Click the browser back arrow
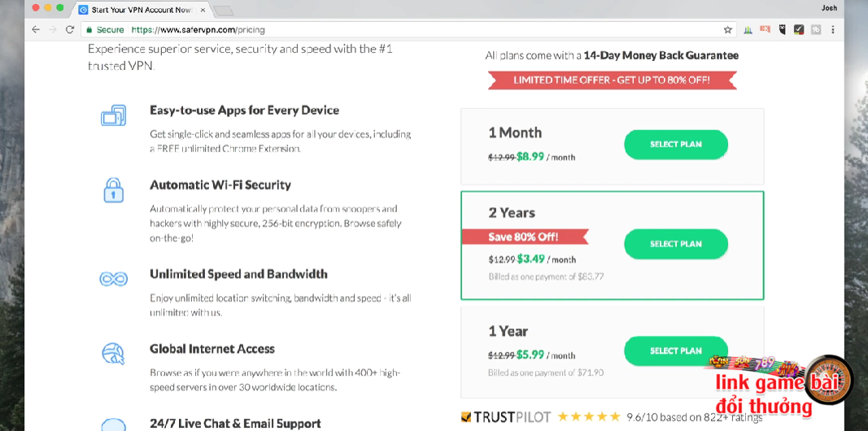 click(x=35, y=29)
